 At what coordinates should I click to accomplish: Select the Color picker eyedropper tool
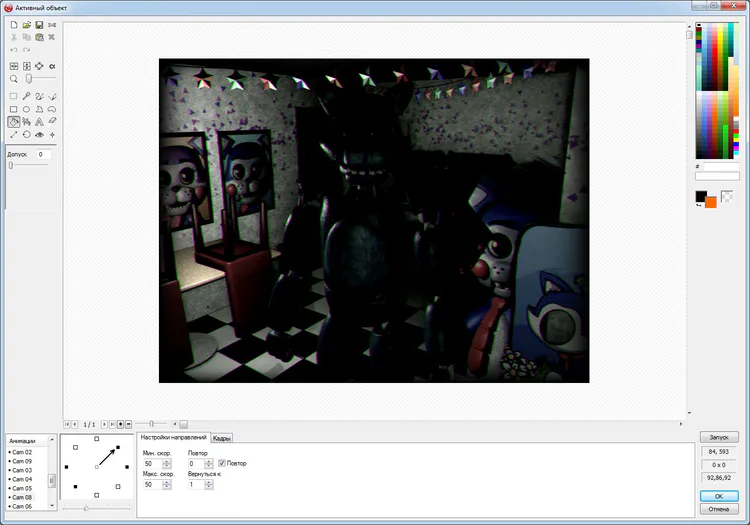27,96
